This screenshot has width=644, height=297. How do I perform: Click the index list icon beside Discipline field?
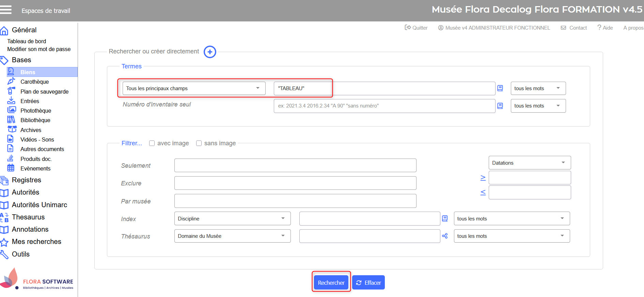click(445, 218)
